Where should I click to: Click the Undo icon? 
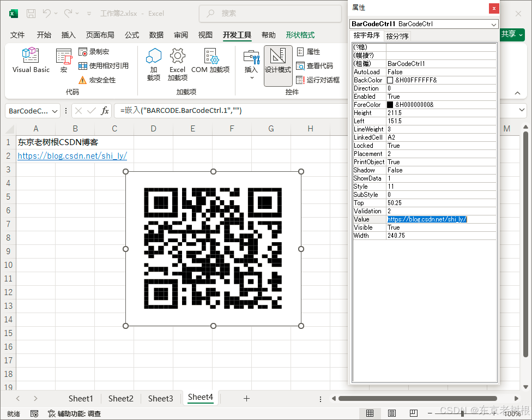point(46,13)
